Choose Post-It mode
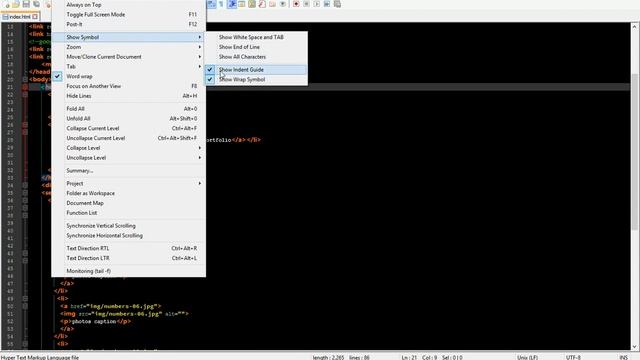The height and width of the screenshot is (360, 640). pos(128,24)
